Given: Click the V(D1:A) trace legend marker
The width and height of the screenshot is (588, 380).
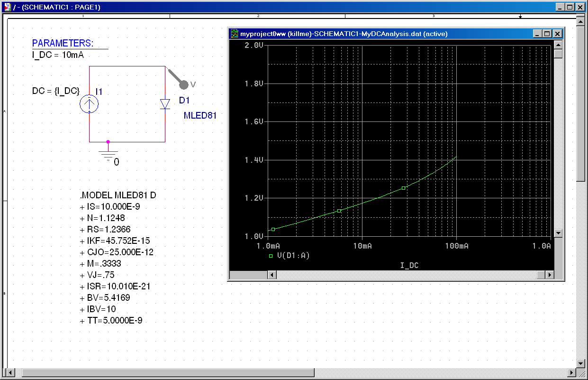Looking at the screenshot, I should 271,256.
